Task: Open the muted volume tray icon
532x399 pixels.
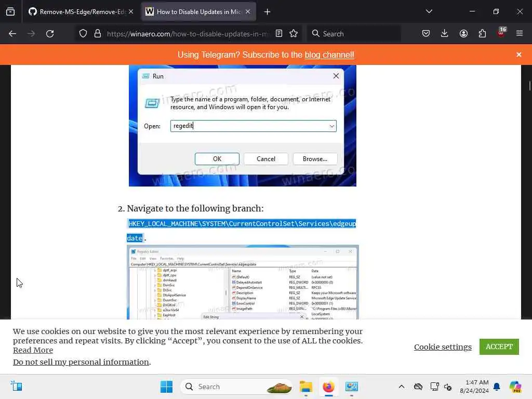Action: pyautogui.click(x=448, y=387)
